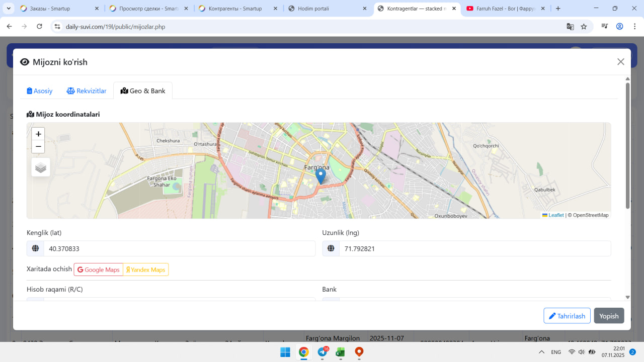Show hidden system tray icons
The image size is (644, 362).
[541, 352]
